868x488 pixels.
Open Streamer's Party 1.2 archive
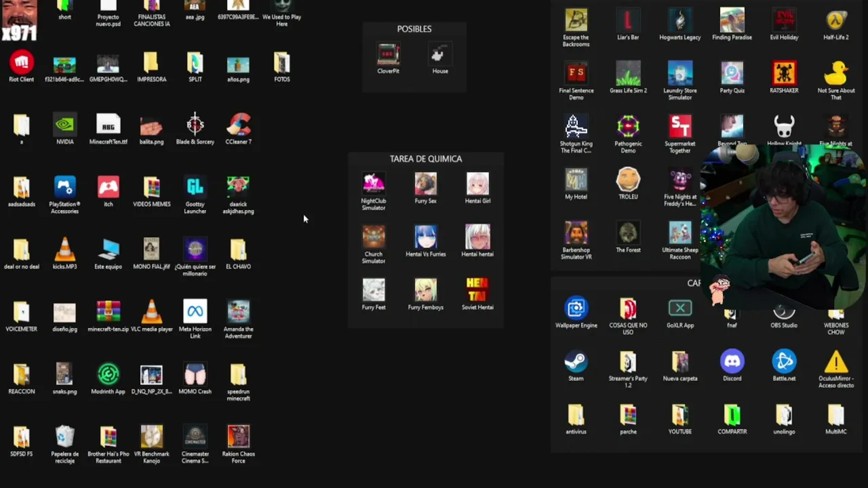click(x=628, y=361)
